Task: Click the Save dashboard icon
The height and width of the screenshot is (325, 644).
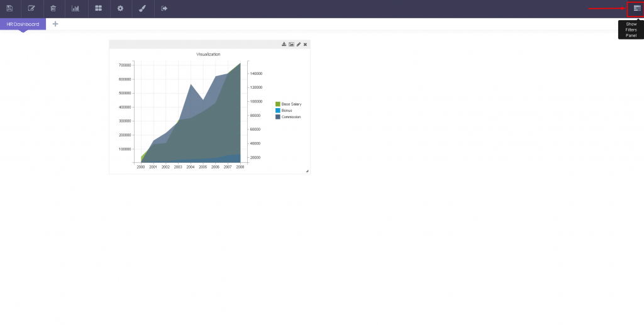Action: pyautogui.click(x=9, y=9)
